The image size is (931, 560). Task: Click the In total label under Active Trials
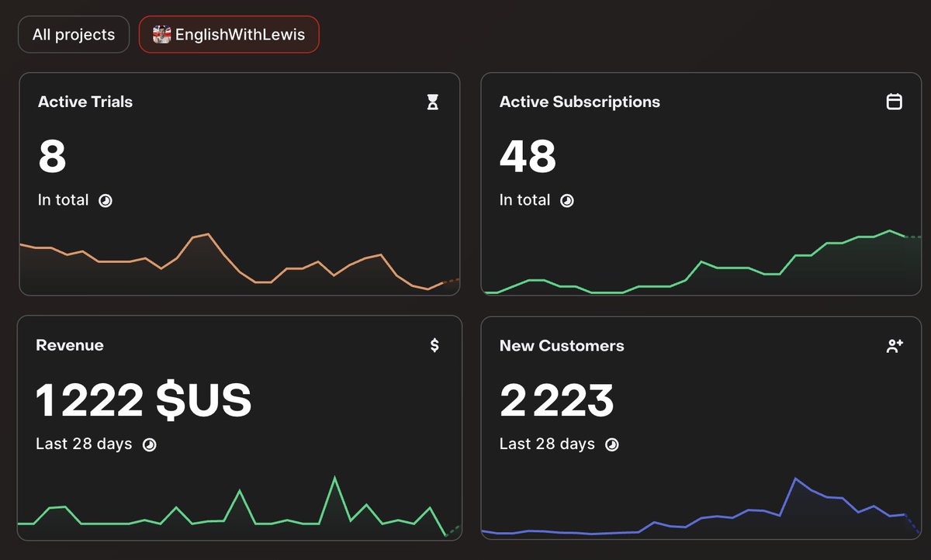click(64, 200)
